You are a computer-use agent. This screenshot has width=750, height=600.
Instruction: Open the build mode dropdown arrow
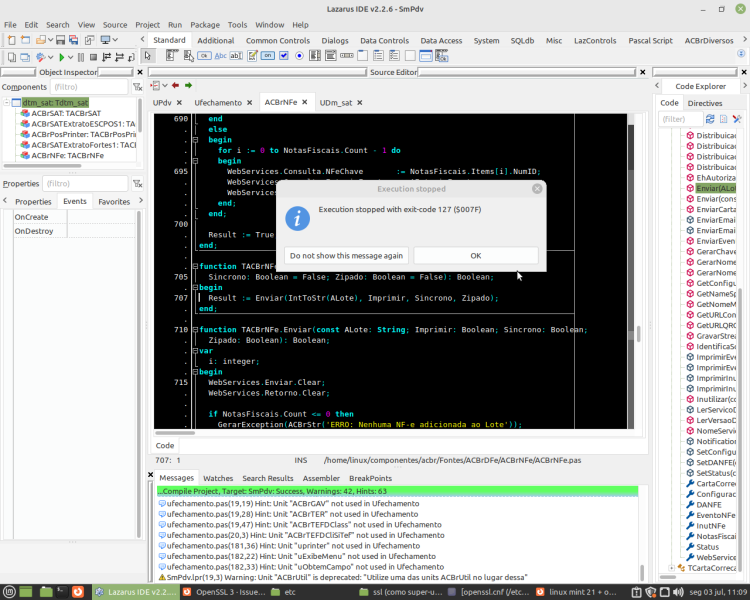[x=50, y=57]
